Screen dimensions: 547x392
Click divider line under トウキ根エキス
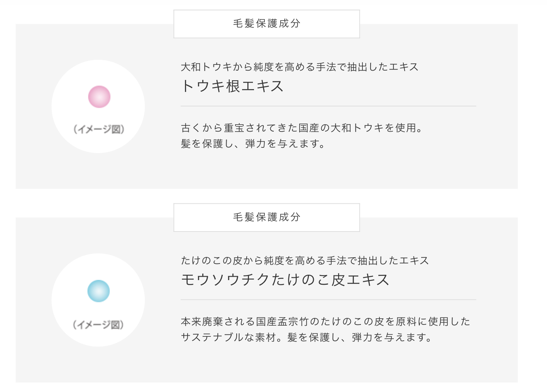(328, 106)
